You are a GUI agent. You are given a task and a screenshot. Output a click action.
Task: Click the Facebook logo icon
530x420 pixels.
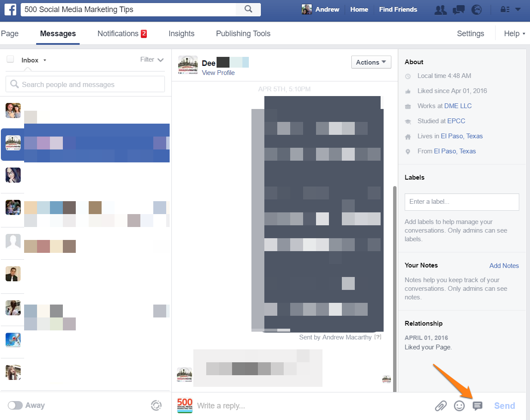10,9
